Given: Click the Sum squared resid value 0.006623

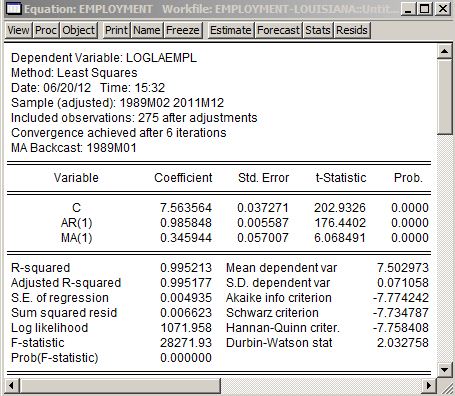Looking at the screenshot, I should (186, 313).
